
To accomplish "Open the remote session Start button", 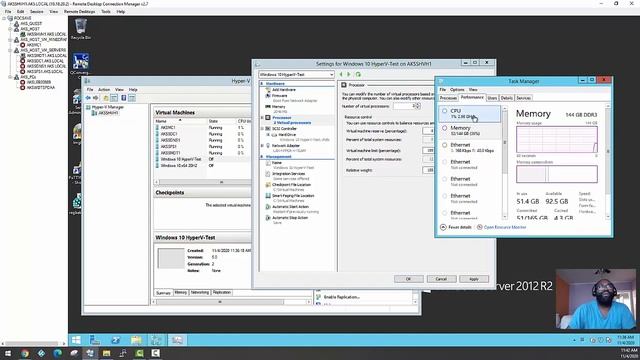I will 76,340.
